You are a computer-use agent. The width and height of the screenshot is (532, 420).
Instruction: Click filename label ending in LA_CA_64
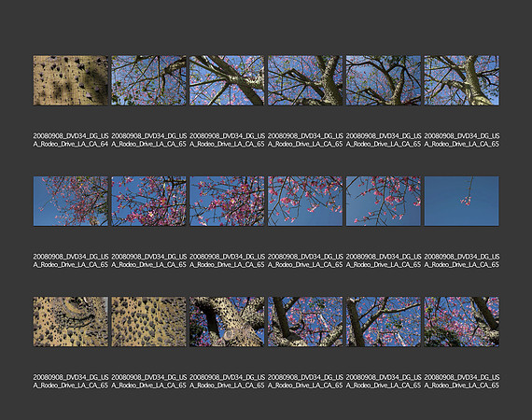pyautogui.click(x=71, y=140)
